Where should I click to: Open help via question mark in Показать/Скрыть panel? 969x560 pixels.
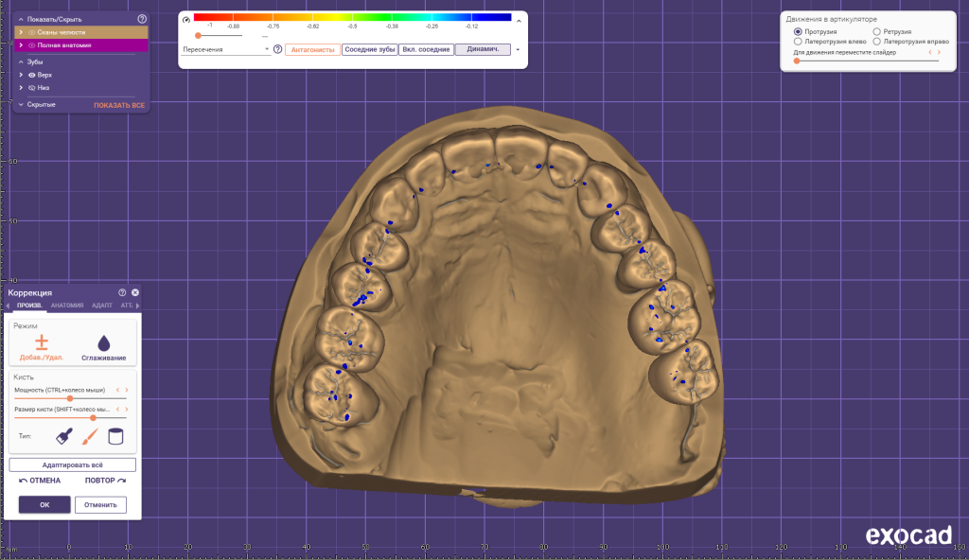pos(142,19)
